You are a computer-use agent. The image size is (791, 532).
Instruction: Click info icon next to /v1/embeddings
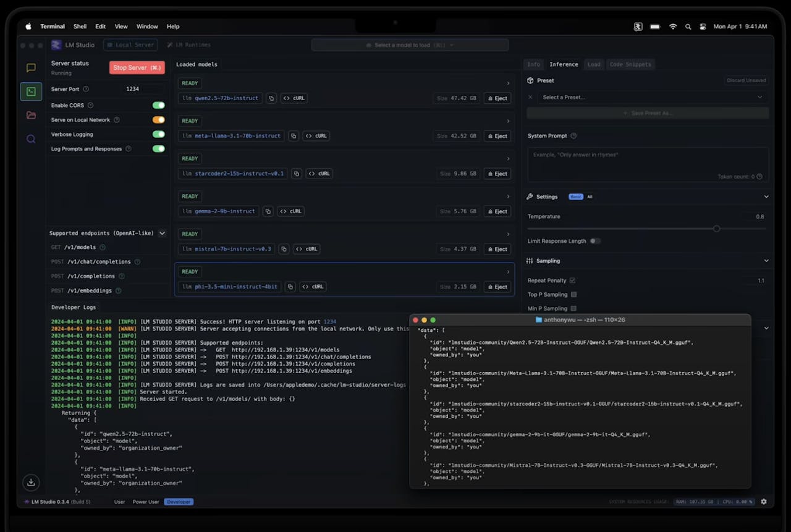pos(118,290)
